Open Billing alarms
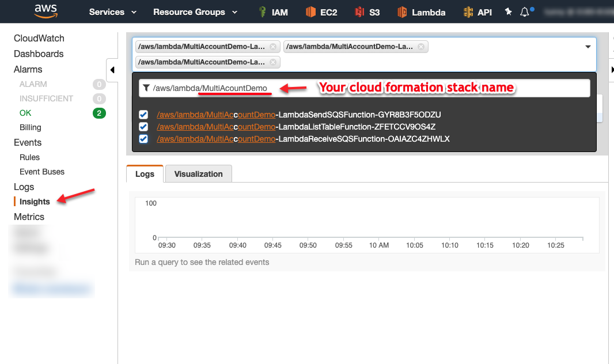The image size is (614, 364). [x=30, y=128]
